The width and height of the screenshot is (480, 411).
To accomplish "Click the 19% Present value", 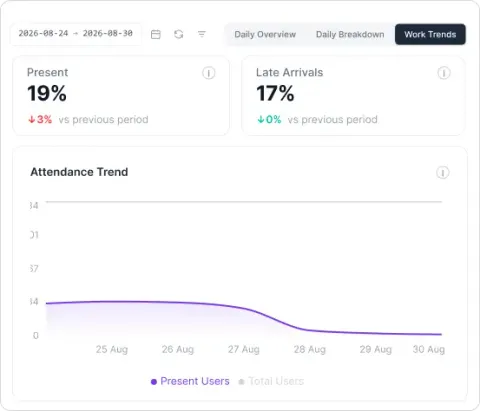I will (x=47, y=93).
